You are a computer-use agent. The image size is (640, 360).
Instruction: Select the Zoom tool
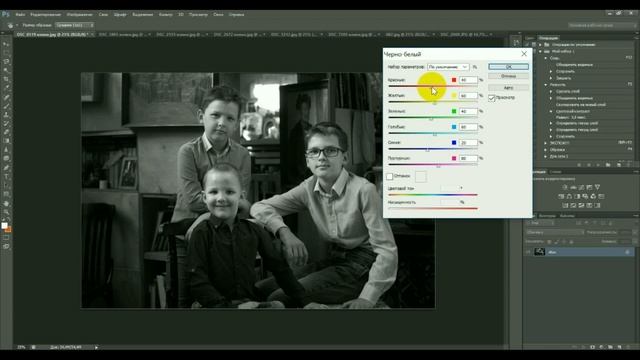coord(6,212)
